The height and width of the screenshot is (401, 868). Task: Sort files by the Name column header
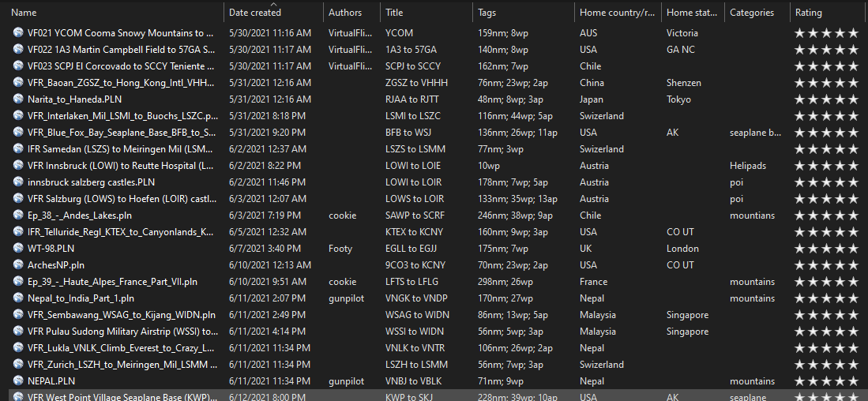24,13
